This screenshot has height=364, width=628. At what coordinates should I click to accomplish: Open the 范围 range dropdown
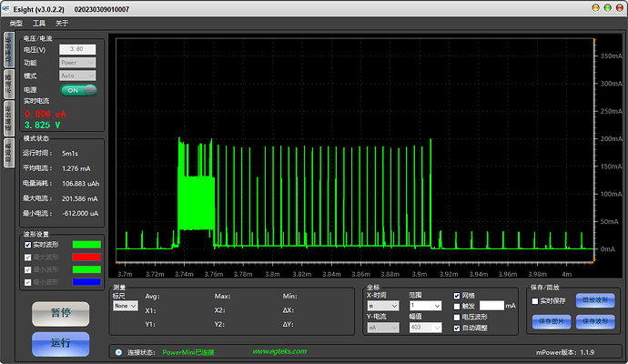[x=425, y=306]
